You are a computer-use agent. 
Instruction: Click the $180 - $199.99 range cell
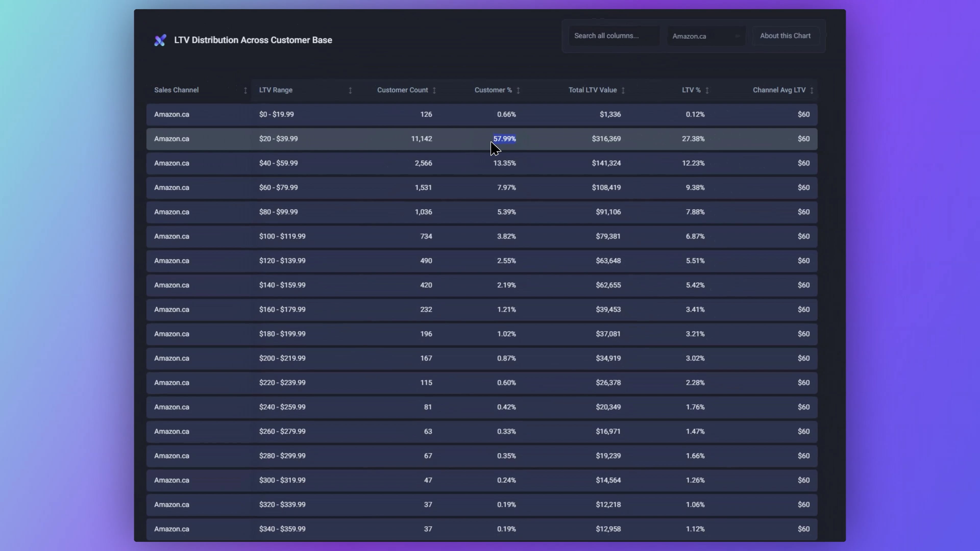(282, 333)
